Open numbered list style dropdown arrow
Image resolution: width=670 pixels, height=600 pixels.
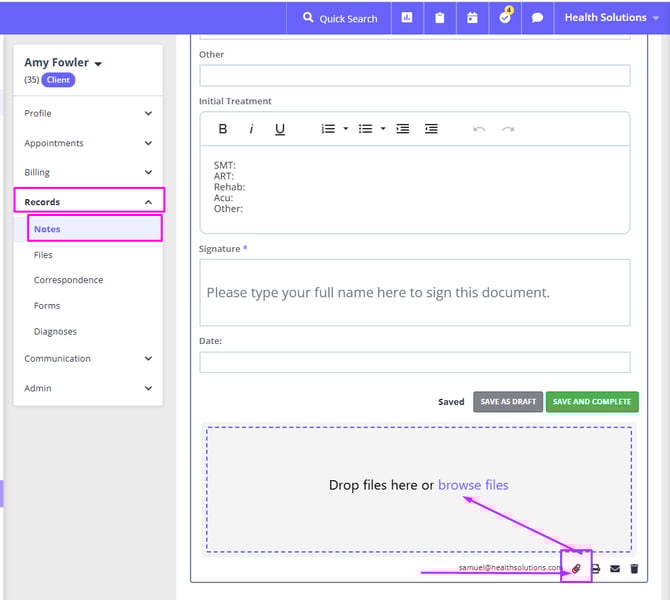pyautogui.click(x=345, y=129)
